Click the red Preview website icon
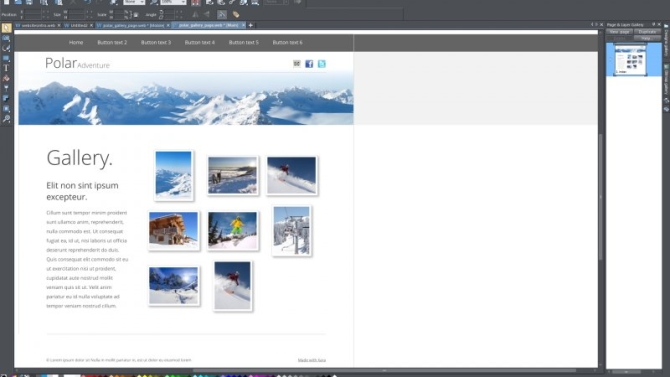 [196, 3]
